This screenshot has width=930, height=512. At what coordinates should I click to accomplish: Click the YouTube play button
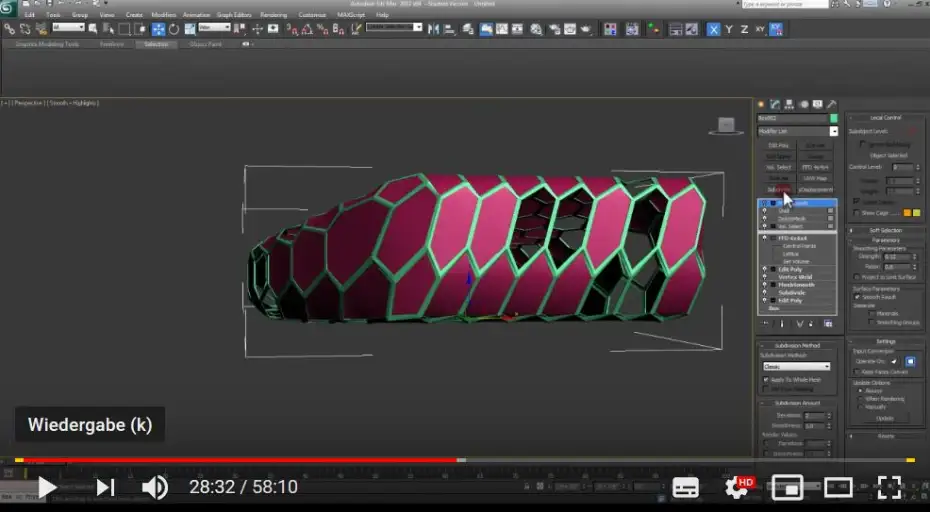[x=47, y=488]
